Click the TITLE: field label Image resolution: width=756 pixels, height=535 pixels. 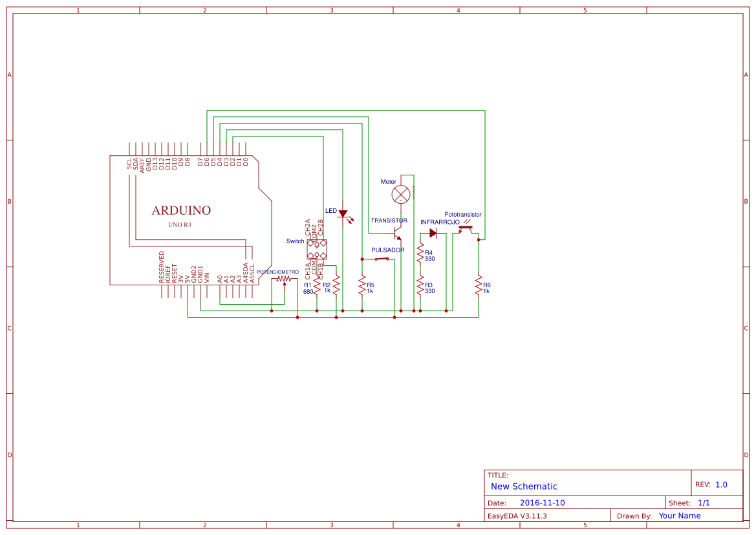point(498,475)
